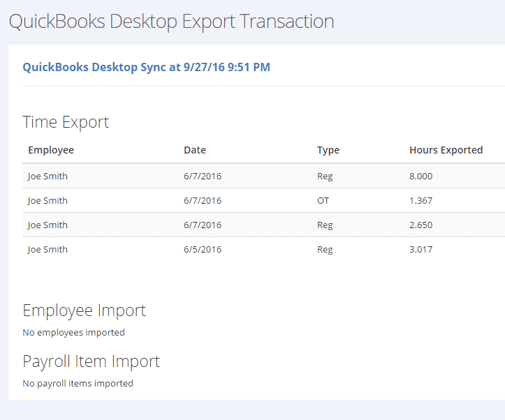
Task: Click the Type column header
Action: 328,150
